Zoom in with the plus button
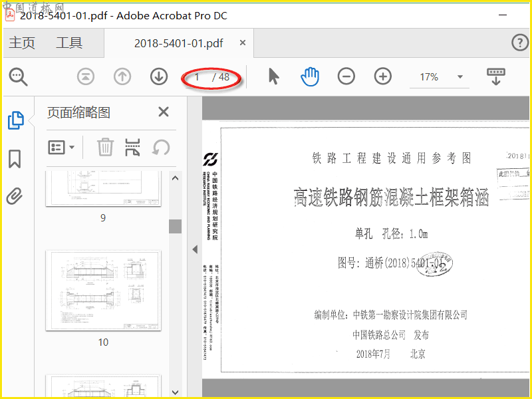The width and height of the screenshot is (532, 399). (x=383, y=76)
